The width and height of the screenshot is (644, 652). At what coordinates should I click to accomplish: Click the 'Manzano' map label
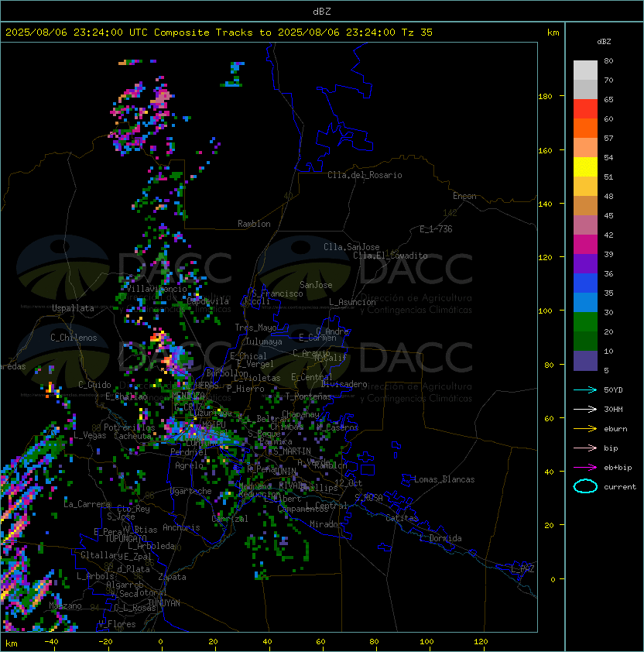[65, 606]
